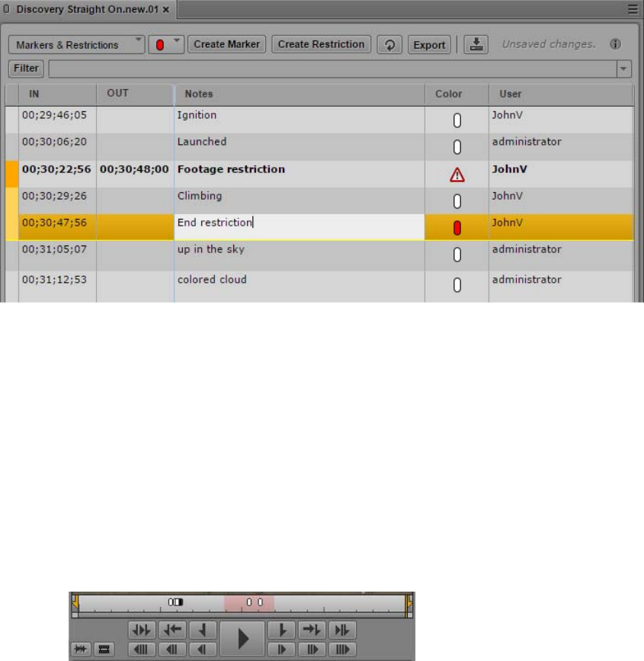
Task: Click Play In to Out button
Action: tap(142, 630)
